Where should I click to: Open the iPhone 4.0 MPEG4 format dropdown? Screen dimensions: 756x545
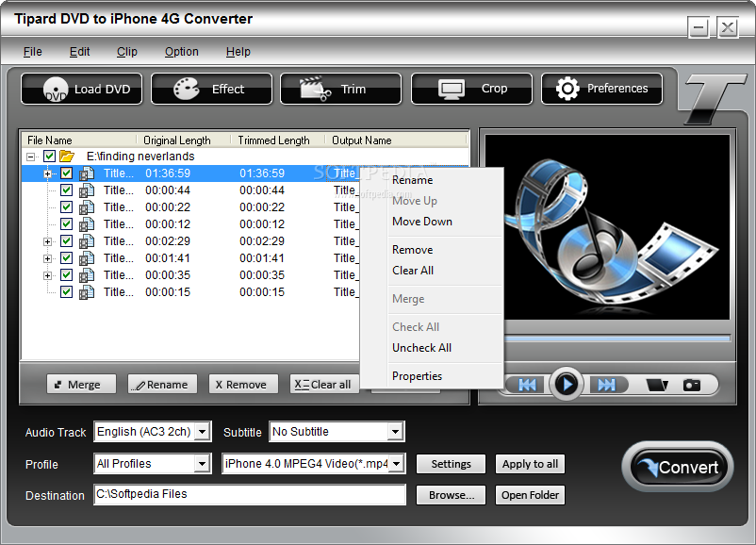point(396,464)
